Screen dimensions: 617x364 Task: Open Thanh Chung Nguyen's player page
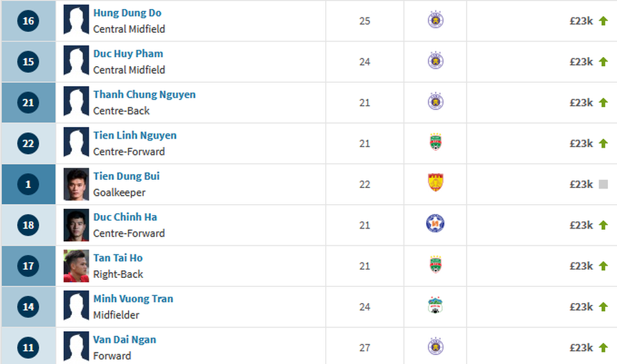[144, 94]
